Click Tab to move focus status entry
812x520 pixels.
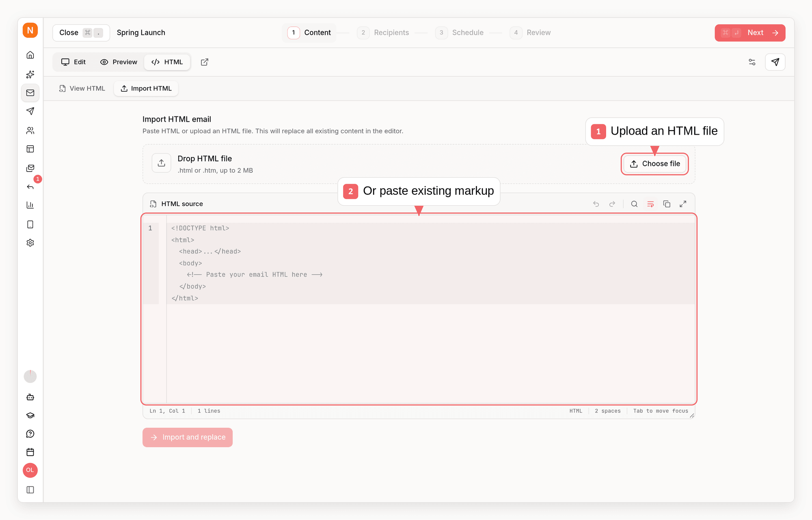(x=661, y=411)
